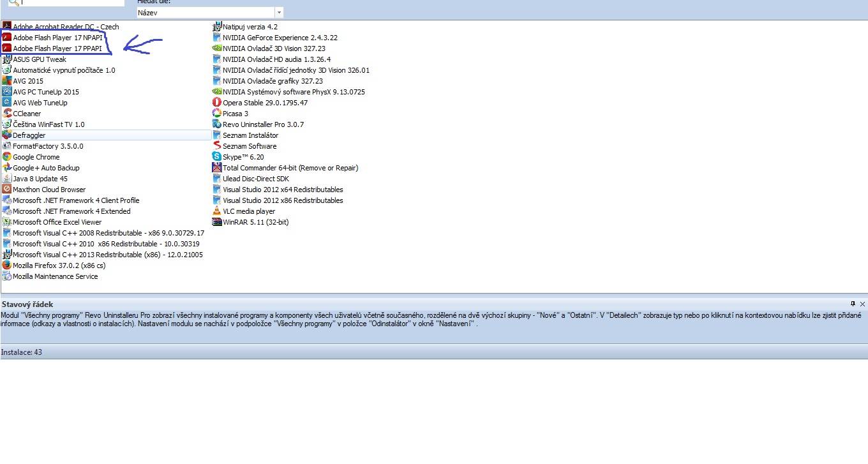868x464 pixels.
Task: Click the NVIDIA GeForce Experience icon
Action: point(217,38)
